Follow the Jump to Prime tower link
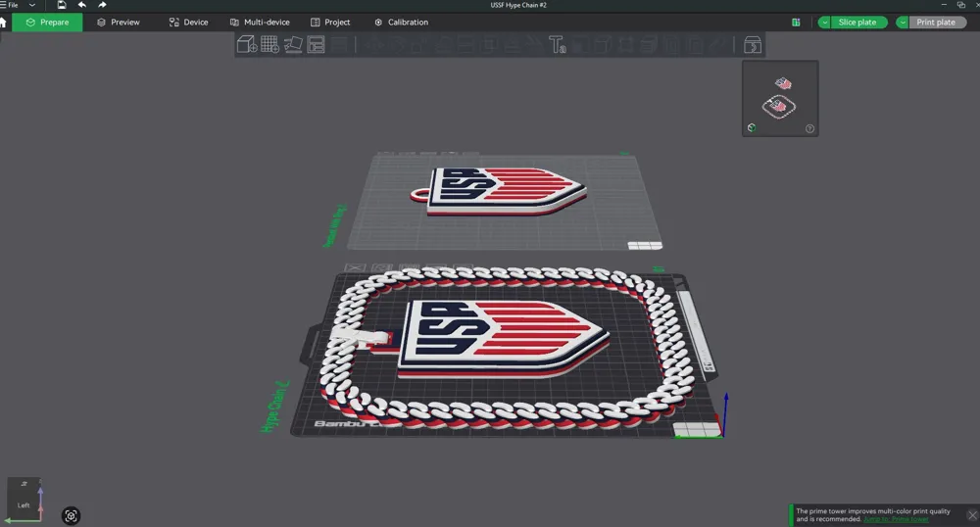This screenshot has width=980, height=527. (896, 519)
